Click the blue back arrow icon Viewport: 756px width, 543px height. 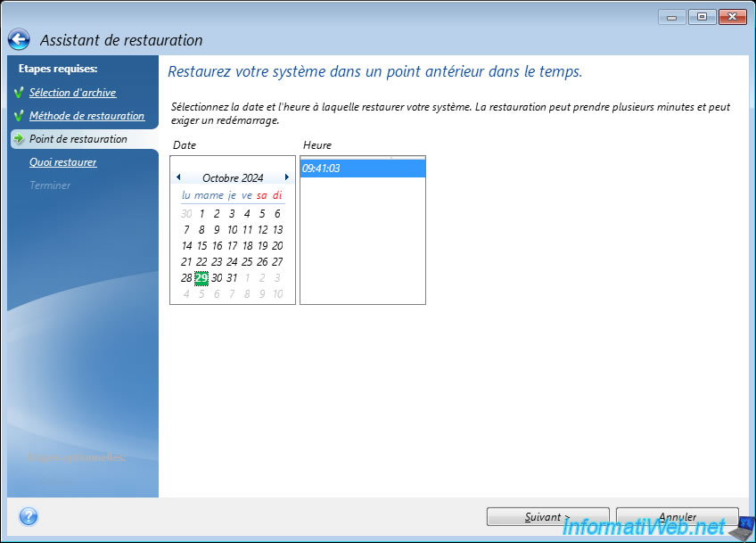click(19, 40)
